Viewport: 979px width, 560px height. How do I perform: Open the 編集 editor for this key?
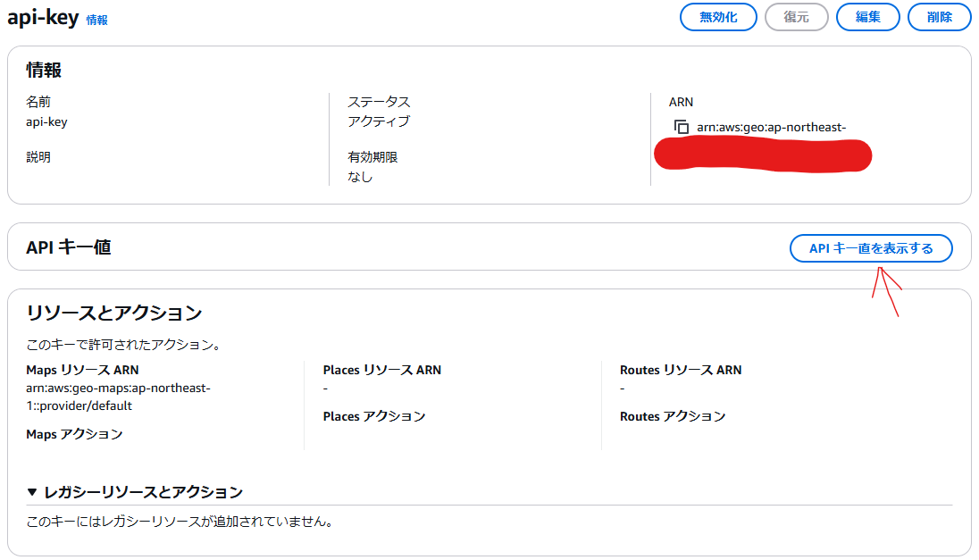point(867,17)
